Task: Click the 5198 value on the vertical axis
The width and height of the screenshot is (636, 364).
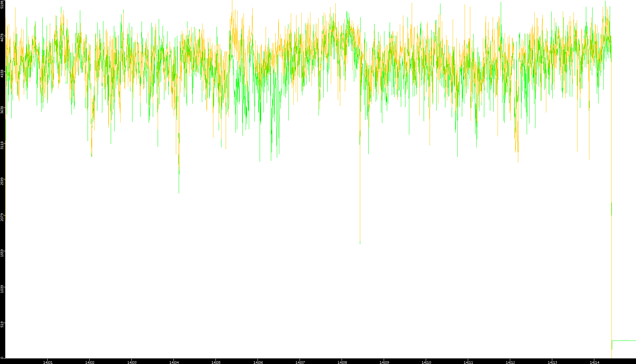Action: point(2,4)
